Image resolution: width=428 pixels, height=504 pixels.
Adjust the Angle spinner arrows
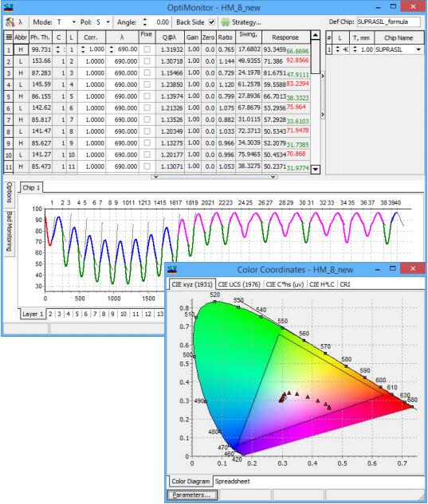[x=145, y=21]
